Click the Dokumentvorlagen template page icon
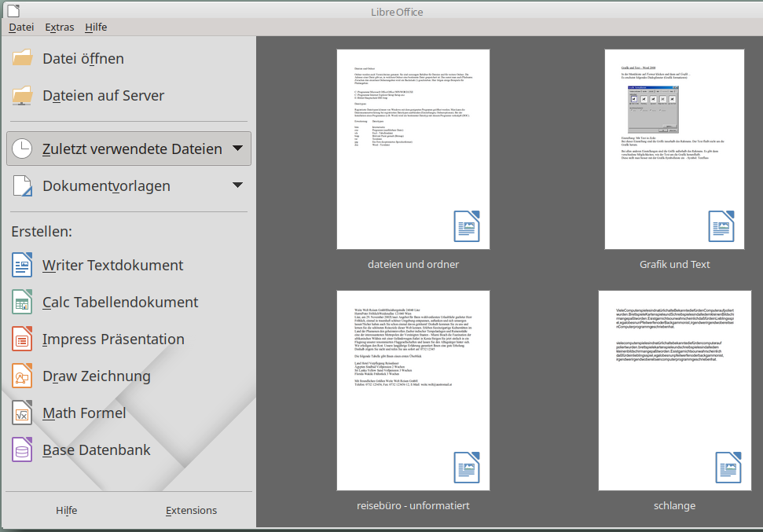The height and width of the screenshot is (532, 763). 22,186
